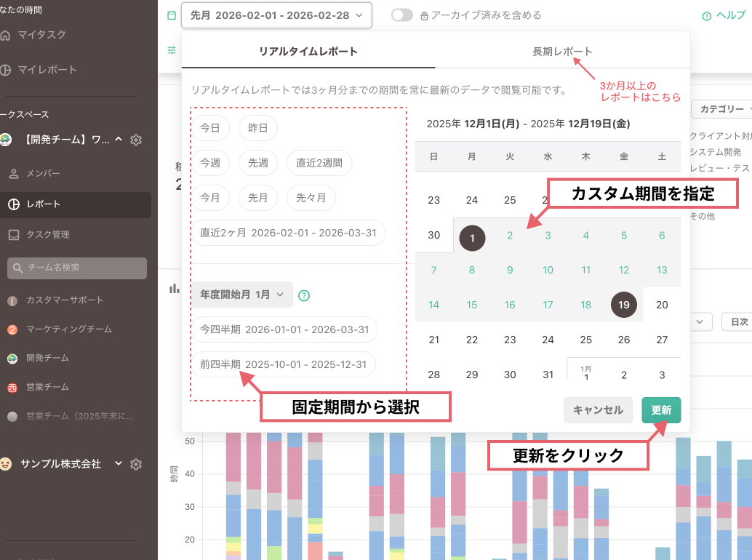
Task: Click the チーム名検索 search field
Action: point(76,268)
